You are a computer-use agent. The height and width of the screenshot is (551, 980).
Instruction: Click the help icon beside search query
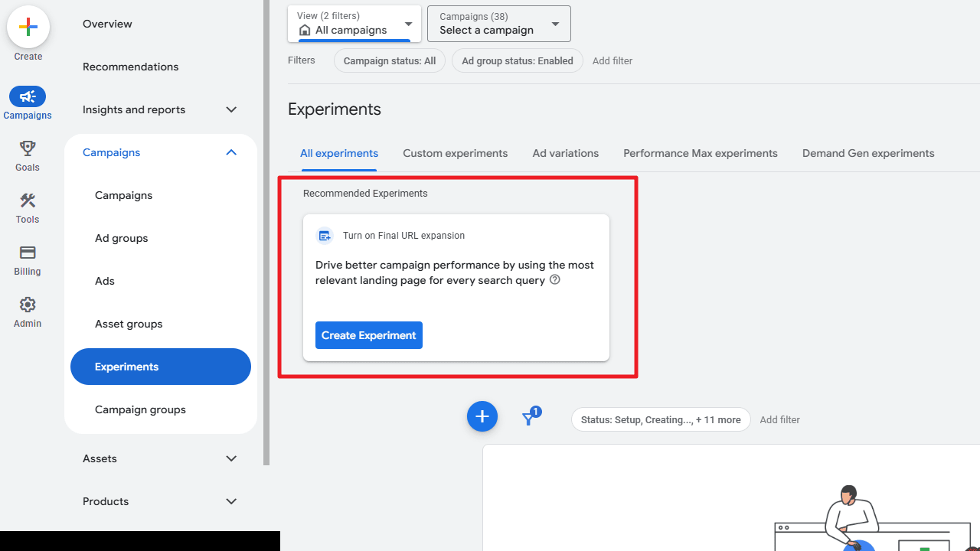(x=555, y=280)
